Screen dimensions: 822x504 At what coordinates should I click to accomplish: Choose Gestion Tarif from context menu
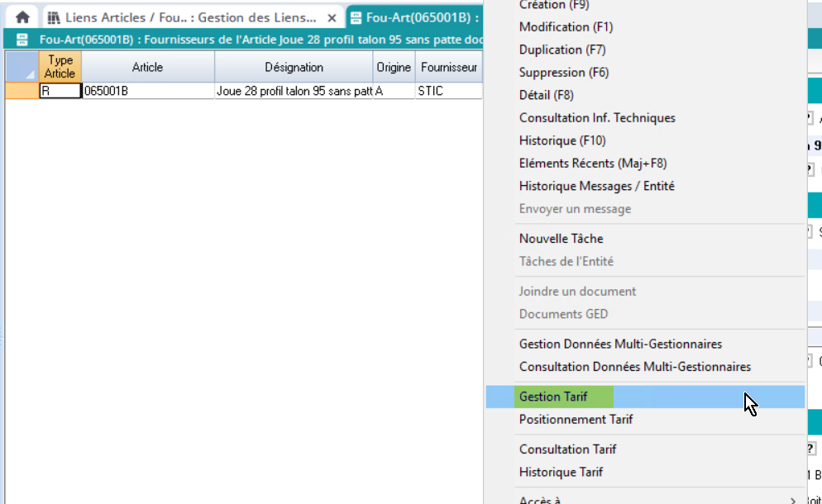point(553,397)
